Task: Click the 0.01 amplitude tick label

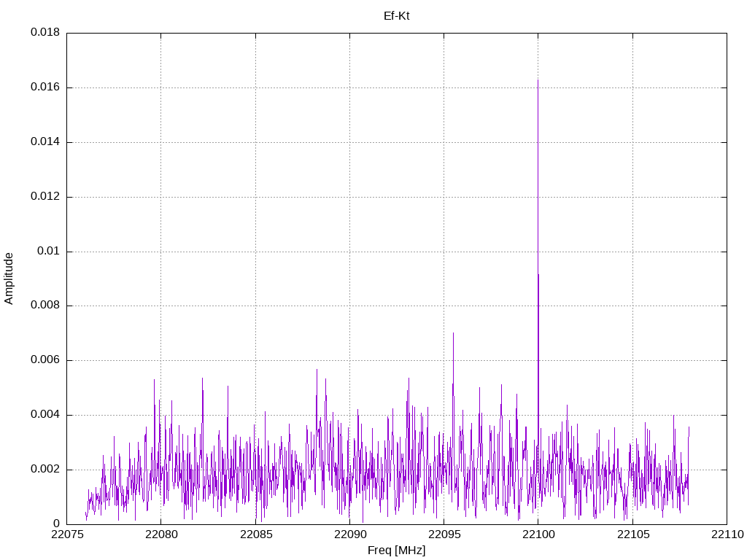Action: 47,252
